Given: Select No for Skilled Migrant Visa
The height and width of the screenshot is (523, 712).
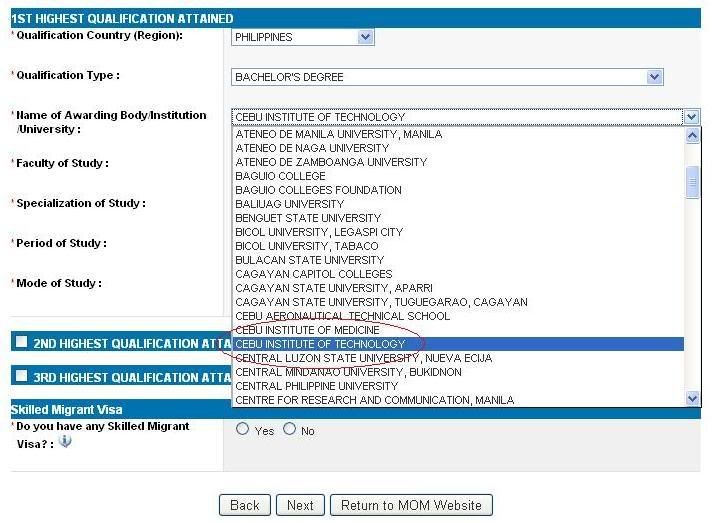Looking at the screenshot, I should pos(289,429).
